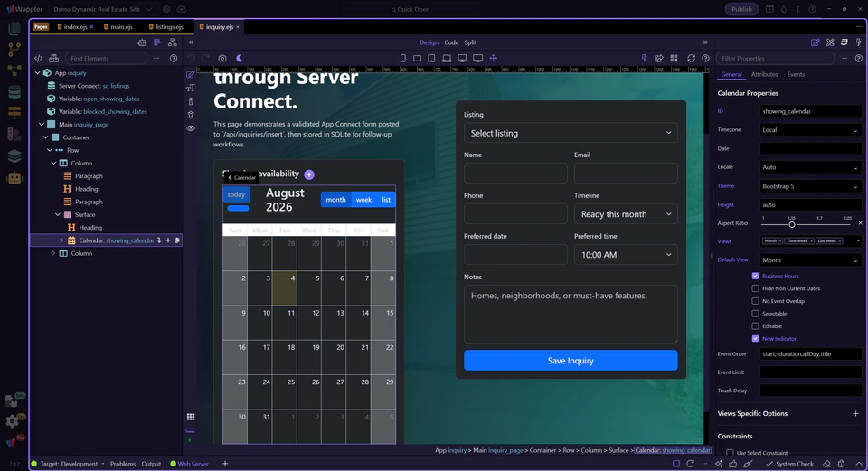868x471 pixels.
Task: Click the water droplet theme icon in title bar
Action: 784,9
